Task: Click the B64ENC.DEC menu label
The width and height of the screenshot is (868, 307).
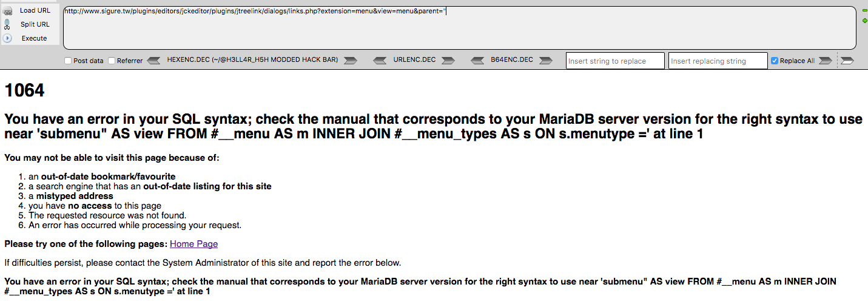Action: 512,60
